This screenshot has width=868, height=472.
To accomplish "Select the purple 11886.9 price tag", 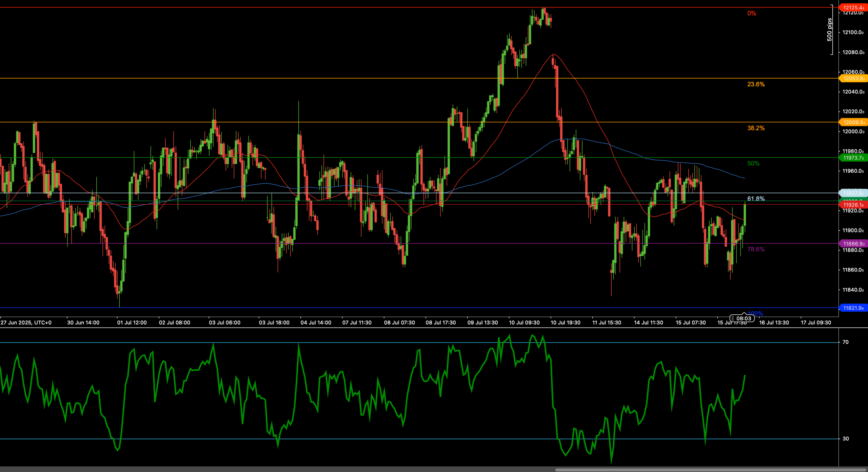I will [x=853, y=244].
